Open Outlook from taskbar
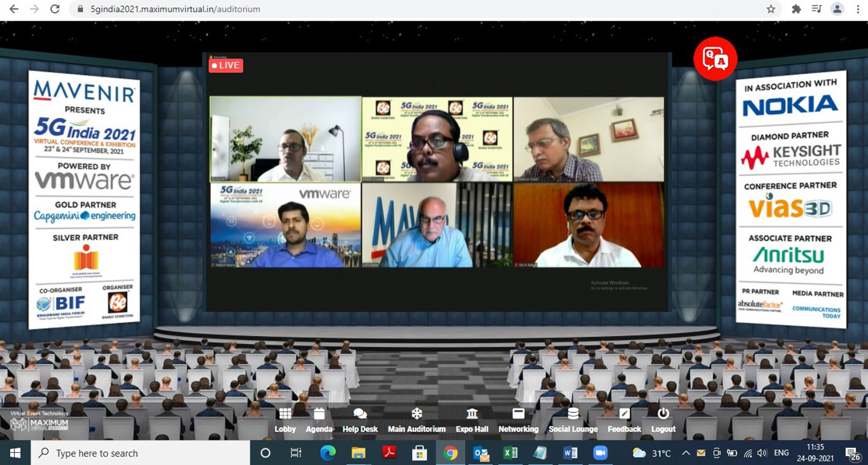The width and height of the screenshot is (868, 465). pyautogui.click(x=481, y=453)
